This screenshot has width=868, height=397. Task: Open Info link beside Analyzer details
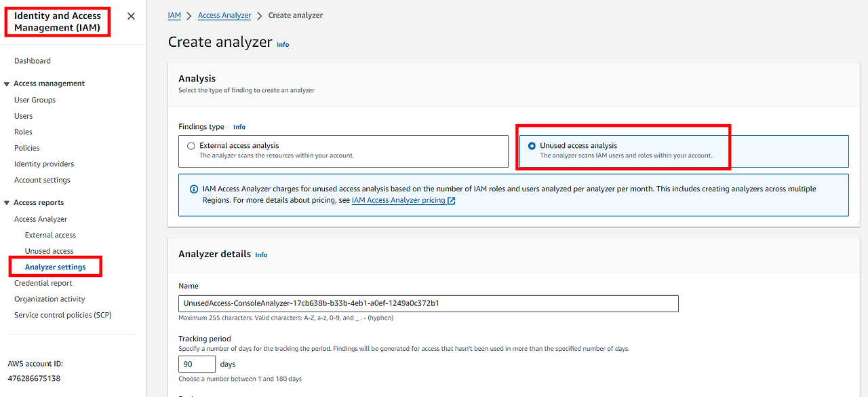pos(261,255)
